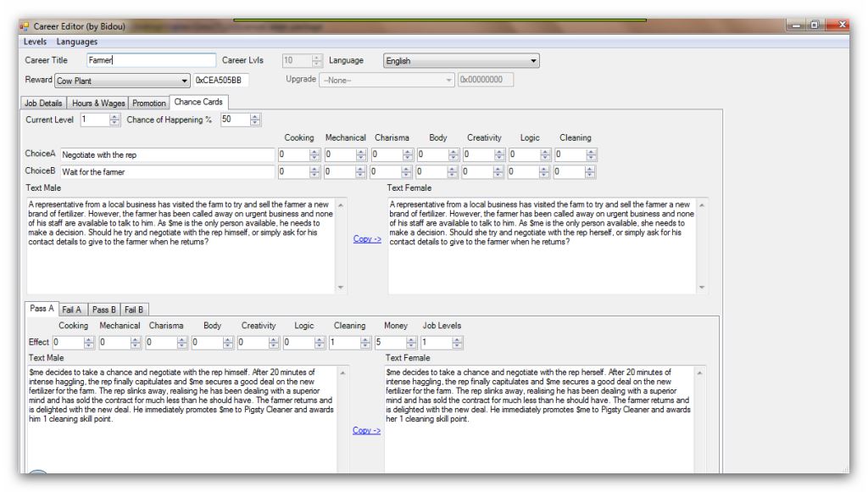Open the Upgrade dropdown
868x492 pixels.
point(448,79)
